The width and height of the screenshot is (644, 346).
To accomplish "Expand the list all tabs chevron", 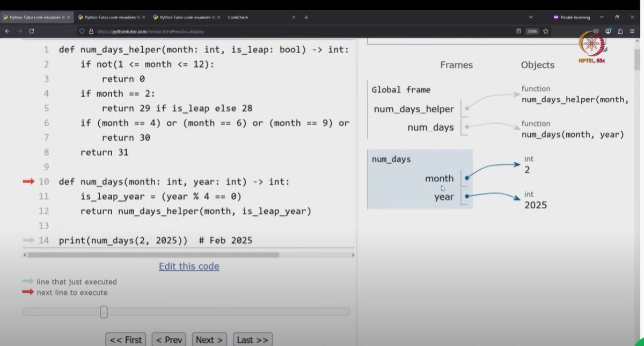I will click(531, 17).
